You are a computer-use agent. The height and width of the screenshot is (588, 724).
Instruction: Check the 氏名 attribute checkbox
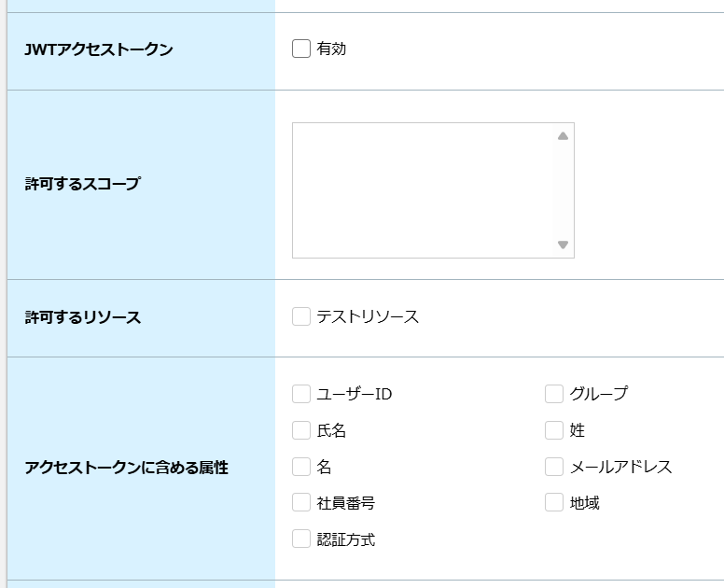coord(301,430)
